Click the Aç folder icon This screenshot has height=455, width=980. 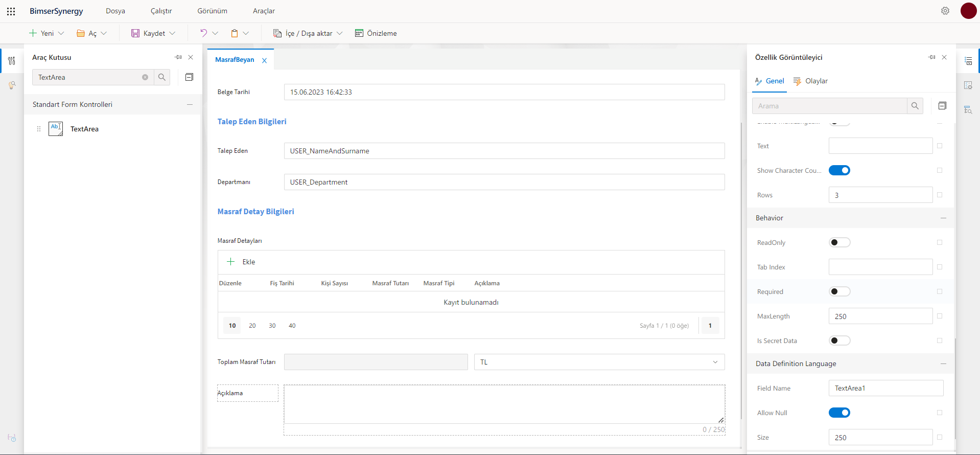[x=81, y=33]
